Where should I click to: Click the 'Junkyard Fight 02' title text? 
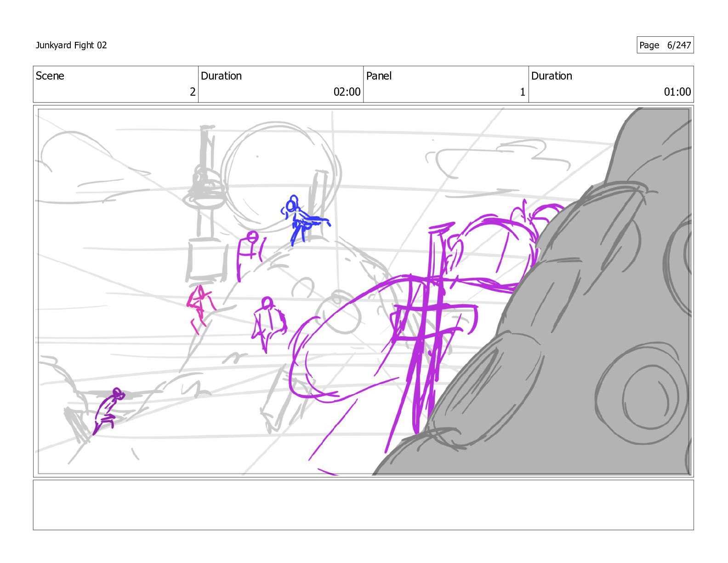pos(71,45)
